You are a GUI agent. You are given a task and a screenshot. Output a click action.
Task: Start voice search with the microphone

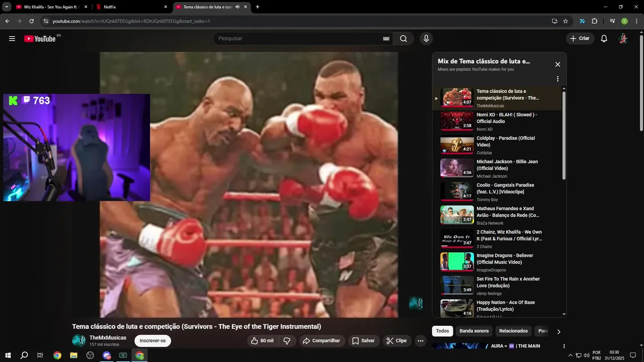coord(426,39)
